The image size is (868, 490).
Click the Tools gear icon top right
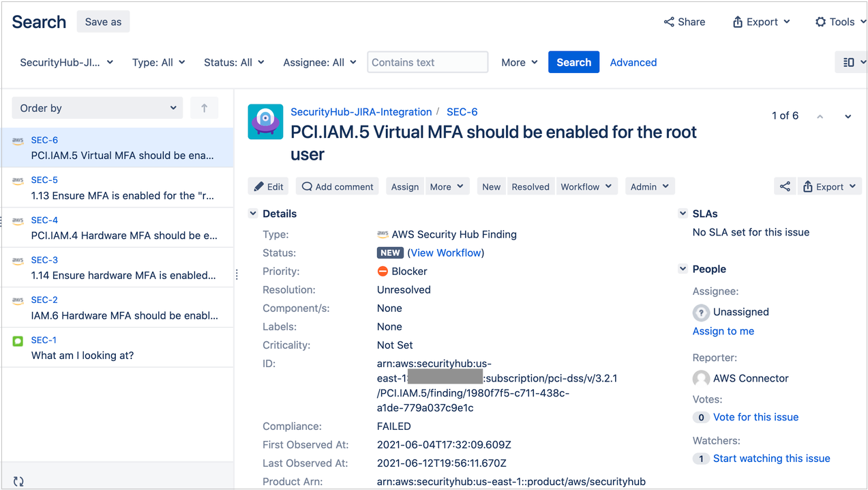(x=820, y=21)
